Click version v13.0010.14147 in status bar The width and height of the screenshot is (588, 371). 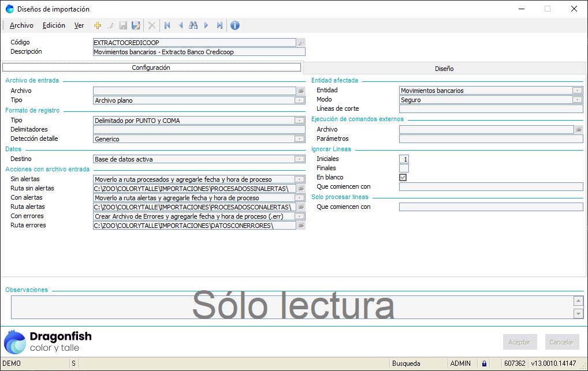click(553, 363)
